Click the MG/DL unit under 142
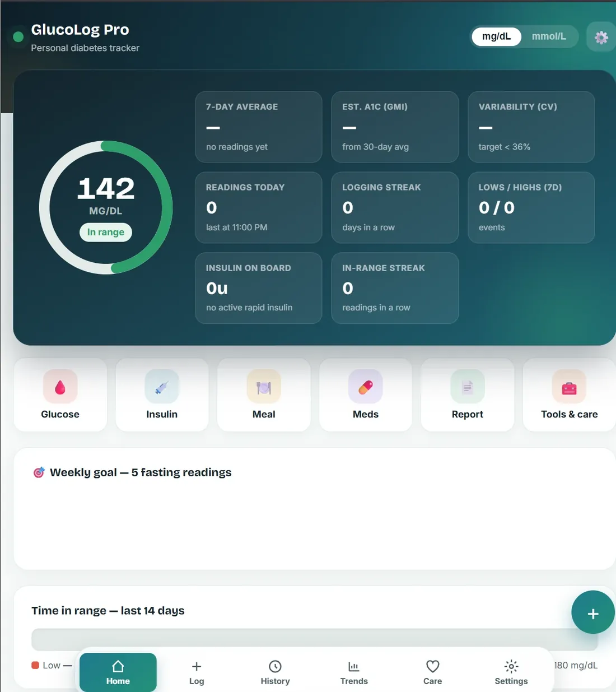The height and width of the screenshot is (692, 616). click(106, 211)
